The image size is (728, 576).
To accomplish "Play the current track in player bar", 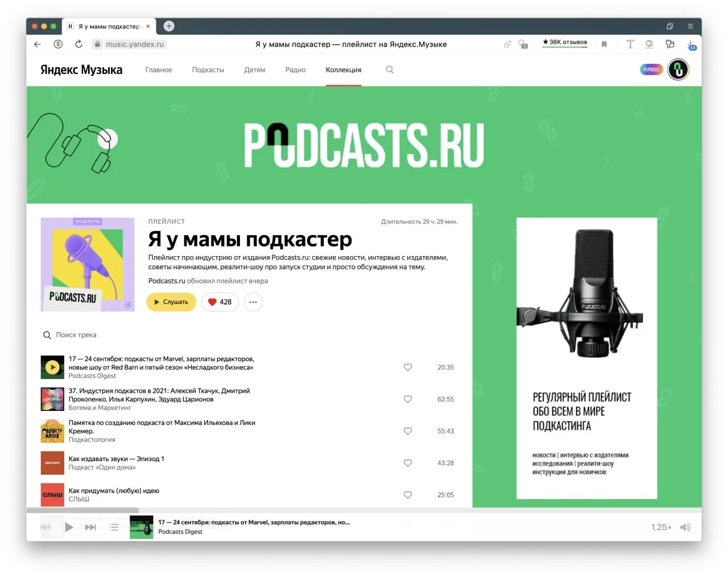I will (69, 528).
